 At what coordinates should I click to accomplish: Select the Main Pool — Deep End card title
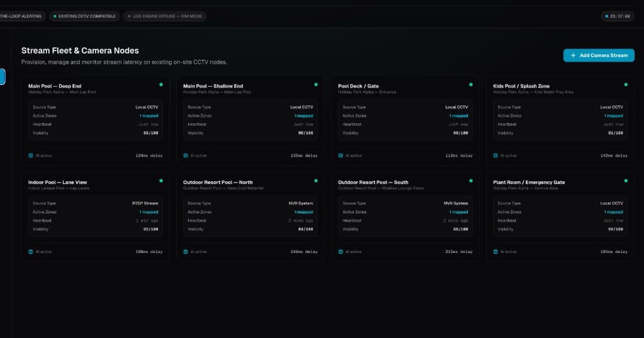coord(55,86)
